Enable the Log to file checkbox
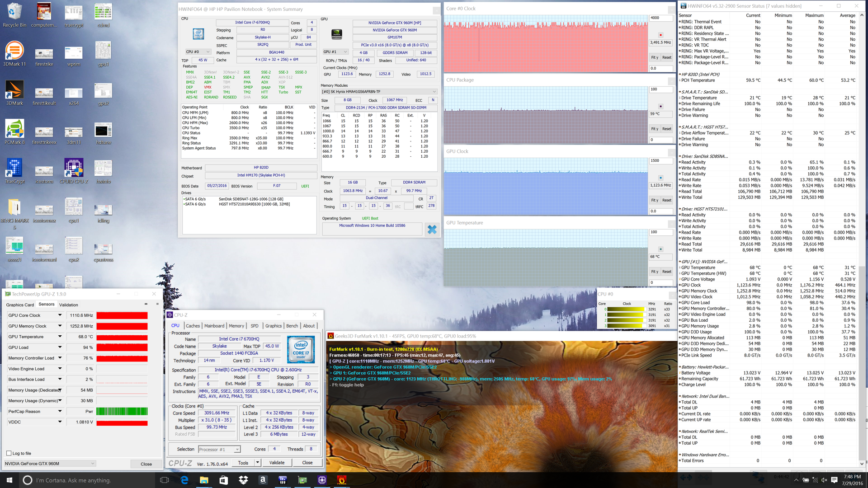The image size is (868, 488). point(9,453)
